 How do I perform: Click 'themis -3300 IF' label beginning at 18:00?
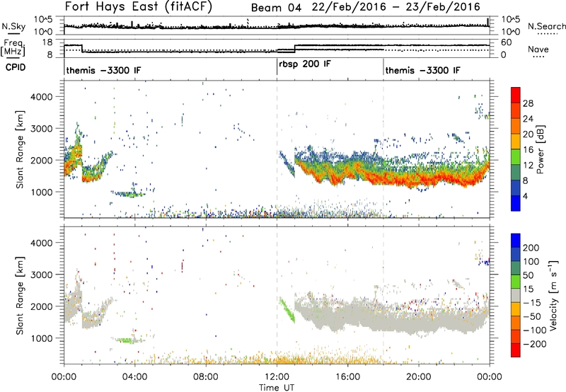(x=422, y=70)
